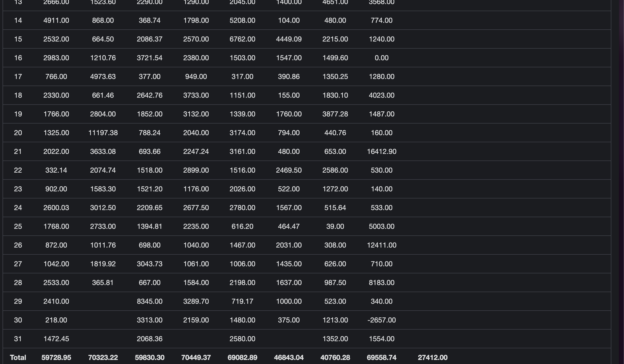The height and width of the screenshot is (364, 624).
Task: Click the 27412.00 total cell
Action: [x=433, y=357]
